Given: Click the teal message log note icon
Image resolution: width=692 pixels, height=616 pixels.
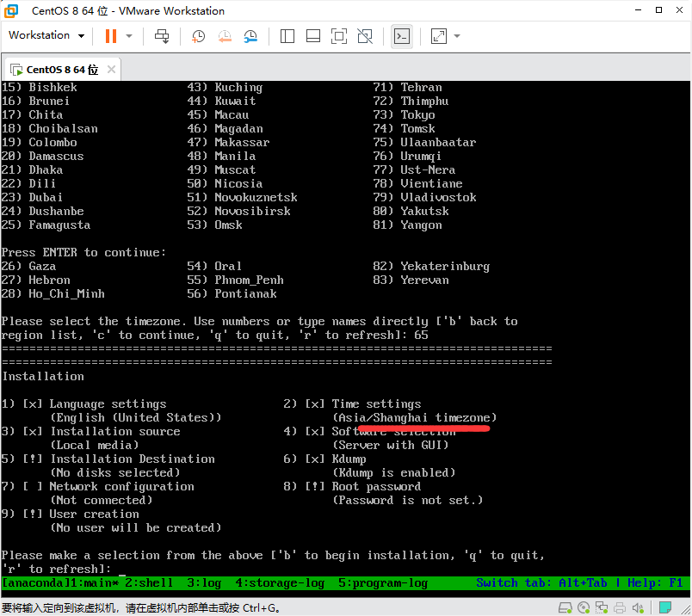Looking at the screenshot, I should (x=665, y=607).
